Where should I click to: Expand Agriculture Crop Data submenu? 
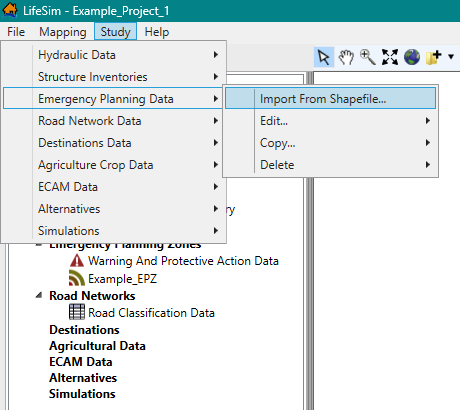[114, 165]
